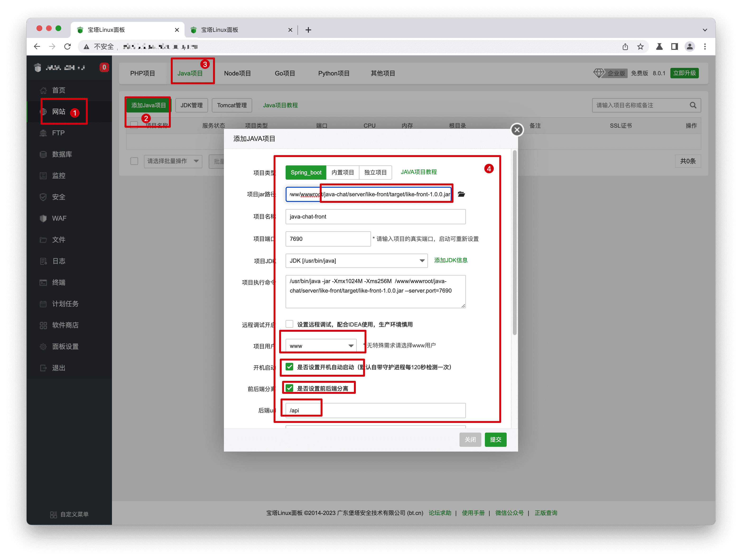Screen dimensions: 742x560
Task: Bookmark page with the star icon
Action: [x=640, y=47]
